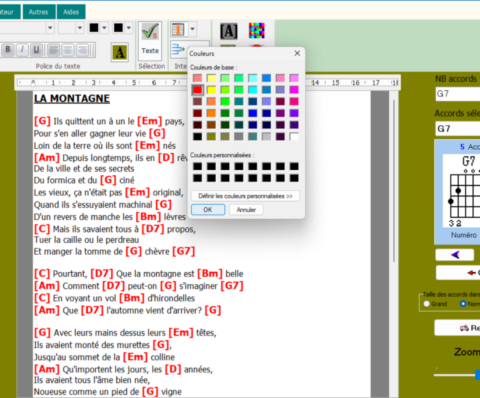Pick the white basic color swatch
Image resolution: width=480 pixels, height=398 pixels.
(294, 136)
